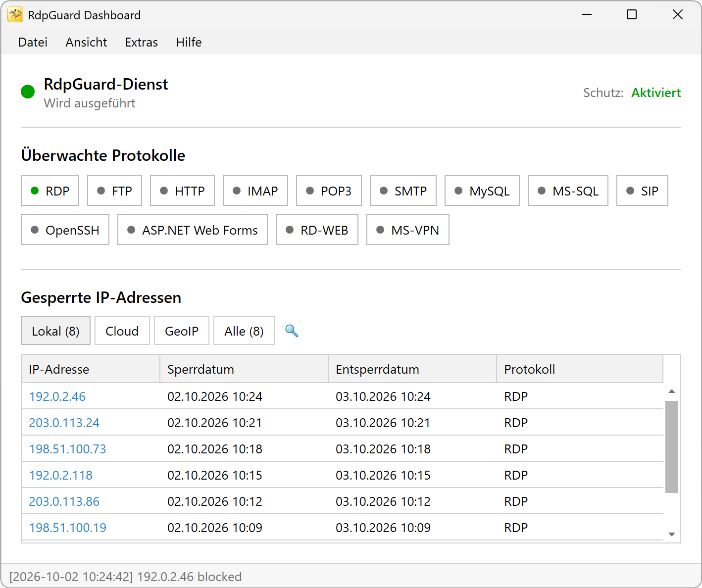
Task: Click the magnifier search icon
Action: tap(292, 331)
